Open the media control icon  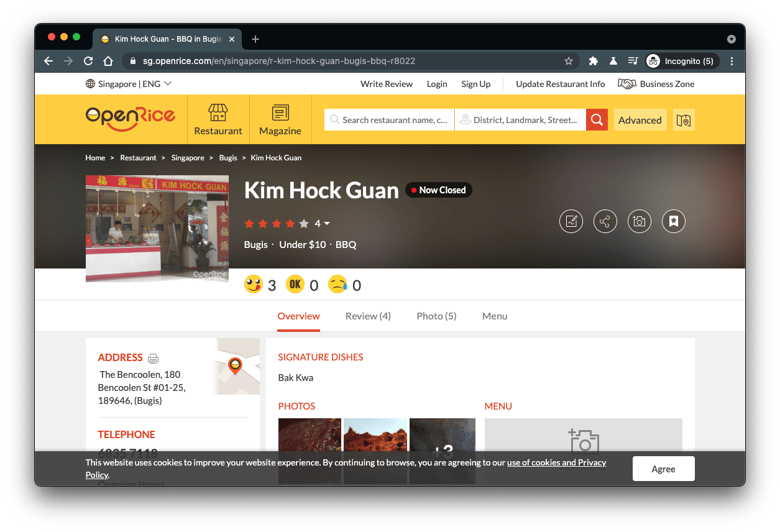pyautogui.click(x=633, y=61)
